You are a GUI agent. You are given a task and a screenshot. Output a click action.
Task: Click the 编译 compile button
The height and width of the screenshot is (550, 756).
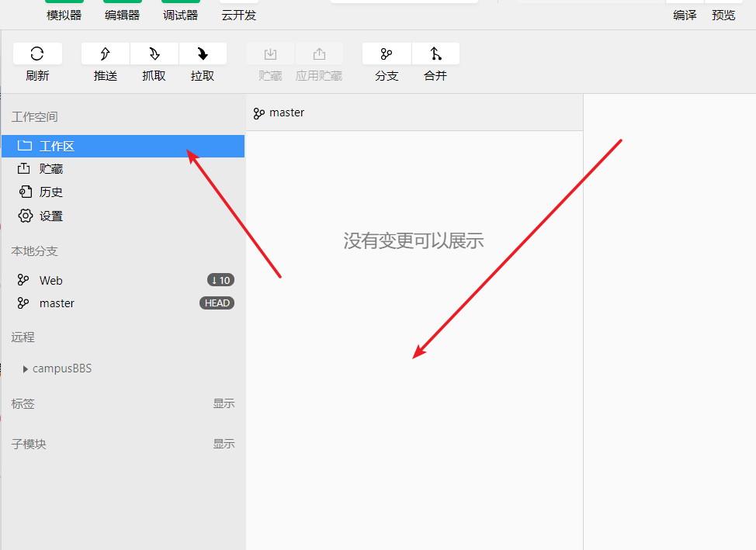[685, 15]
